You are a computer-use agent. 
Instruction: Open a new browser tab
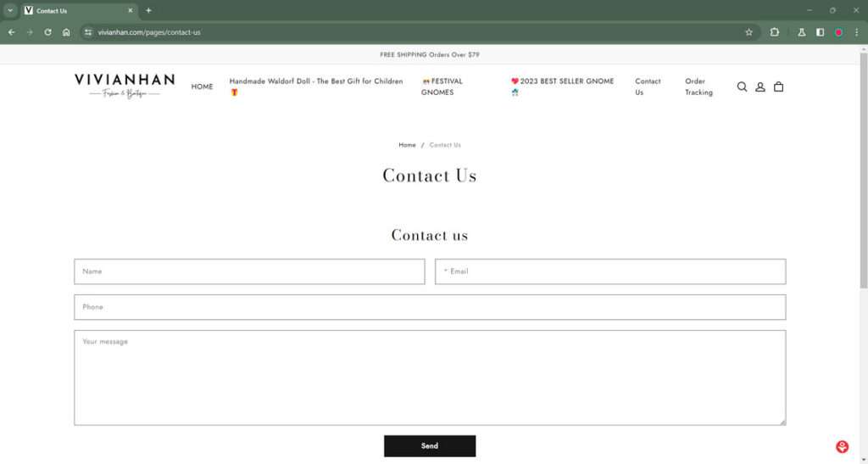[148, 10]
